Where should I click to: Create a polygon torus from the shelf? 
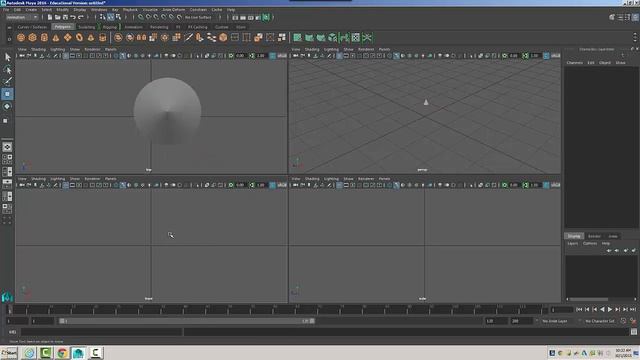tap(79, 38)
